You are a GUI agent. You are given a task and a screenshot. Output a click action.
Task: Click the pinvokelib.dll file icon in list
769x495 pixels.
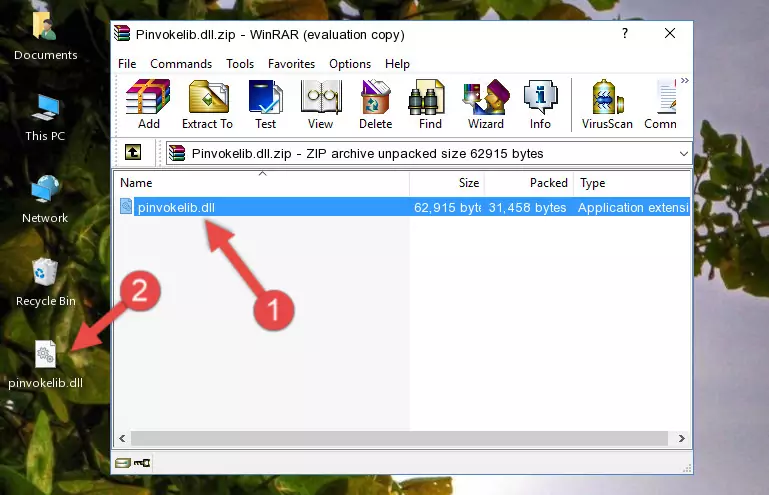click(126, 207)
